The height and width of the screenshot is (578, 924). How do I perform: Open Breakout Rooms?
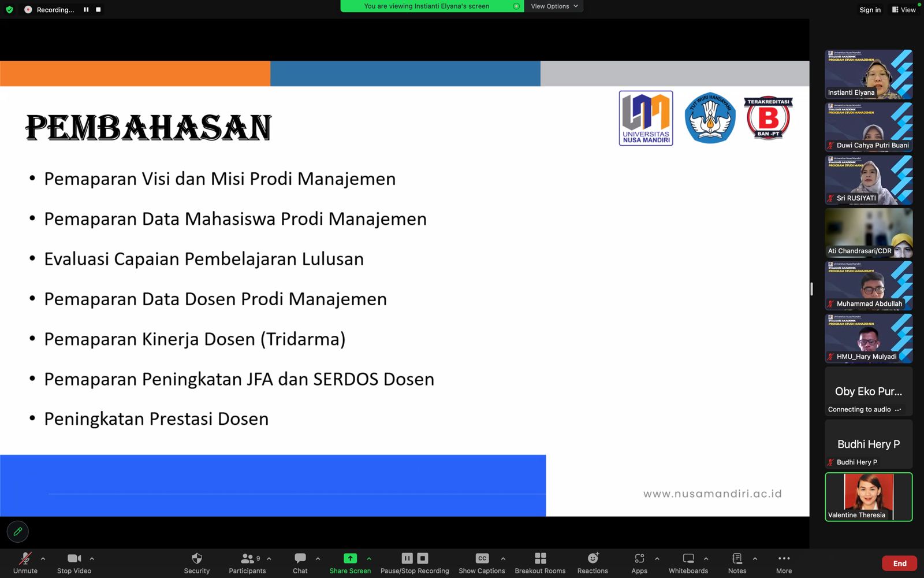pos(540,563)
